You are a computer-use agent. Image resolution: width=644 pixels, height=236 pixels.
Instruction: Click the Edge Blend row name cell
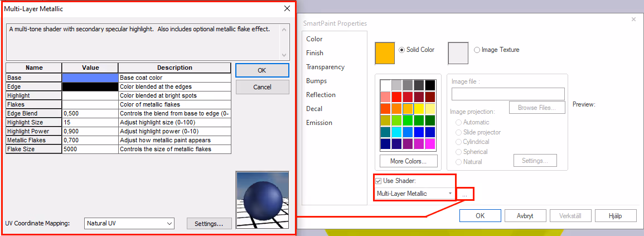pos(34,113)
